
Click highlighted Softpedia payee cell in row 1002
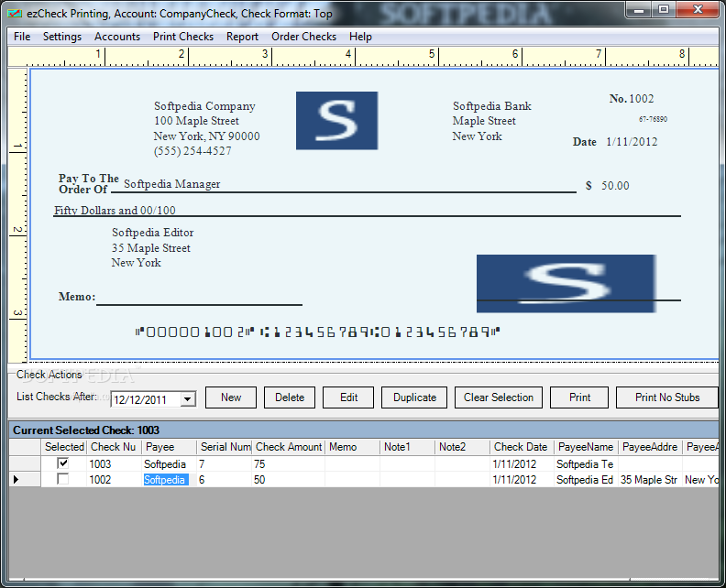click(x=169, y=480)
